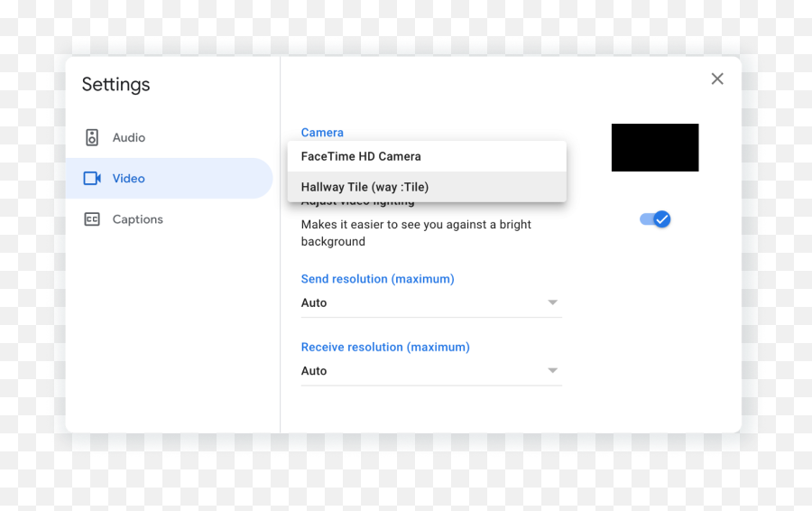This screenshot has width=812, height=511.
Task: Go to the Captions settings tab
Action: coord(137,219)
